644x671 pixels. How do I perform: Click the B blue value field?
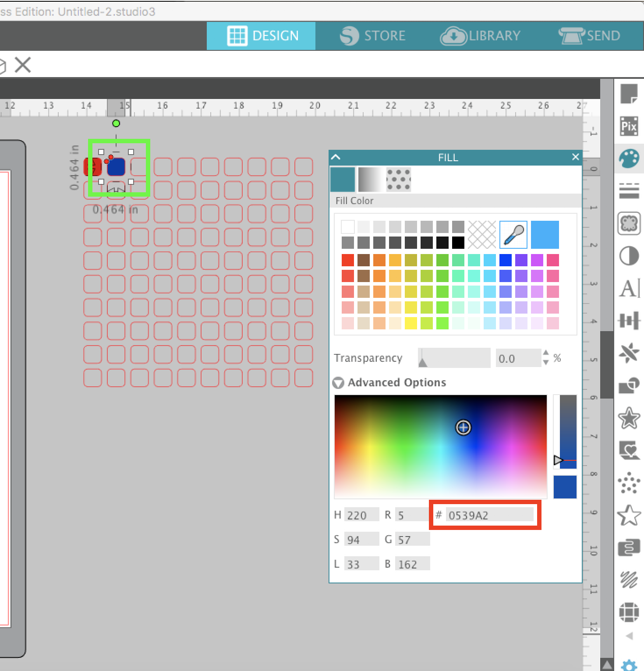tap(412, 564)
